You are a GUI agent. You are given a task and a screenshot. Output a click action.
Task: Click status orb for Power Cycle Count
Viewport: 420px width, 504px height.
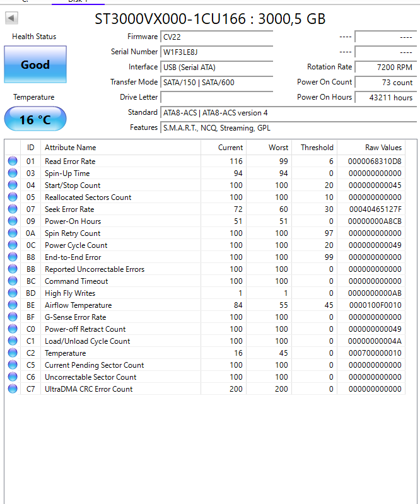[x=13, y=245]
